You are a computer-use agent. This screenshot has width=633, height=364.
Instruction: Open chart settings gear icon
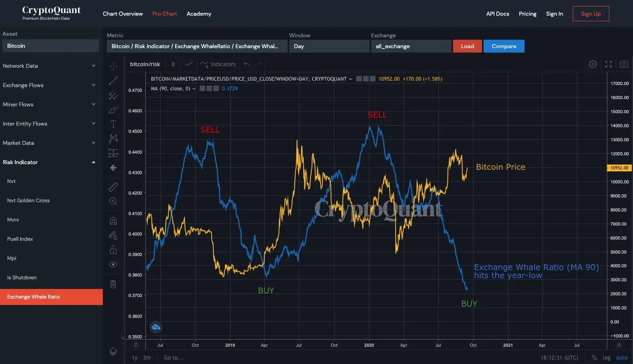coord(592,64)
